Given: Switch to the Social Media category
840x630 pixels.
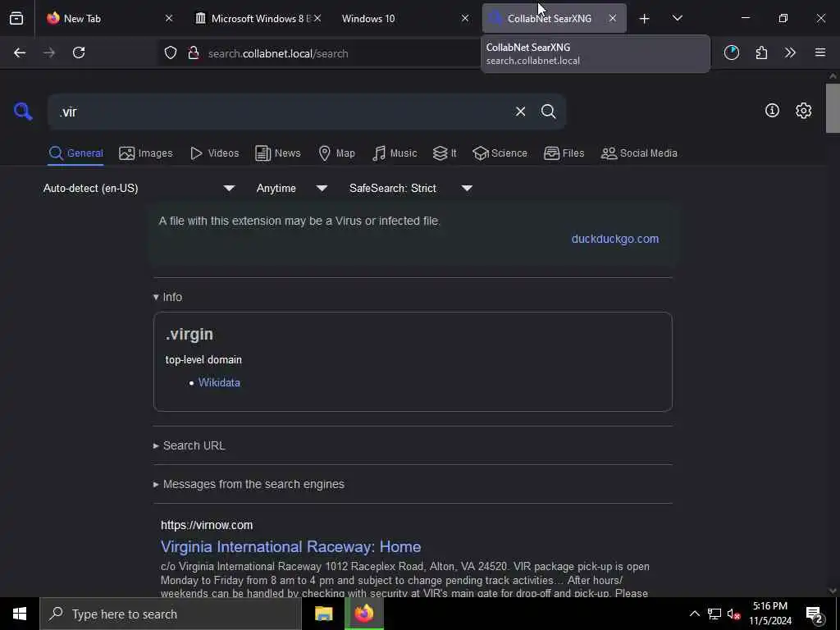Looking at the screenshot, I should 639,153.
